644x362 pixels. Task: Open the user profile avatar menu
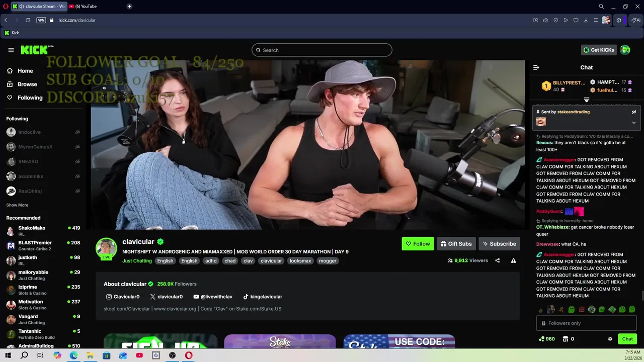[x=625, y=50]
